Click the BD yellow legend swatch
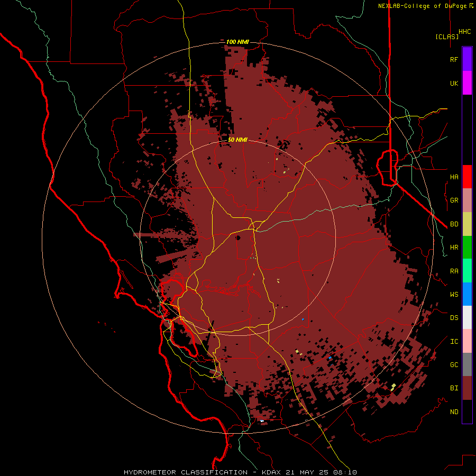The height and width of the screenshot is (476, 476). 467,224
